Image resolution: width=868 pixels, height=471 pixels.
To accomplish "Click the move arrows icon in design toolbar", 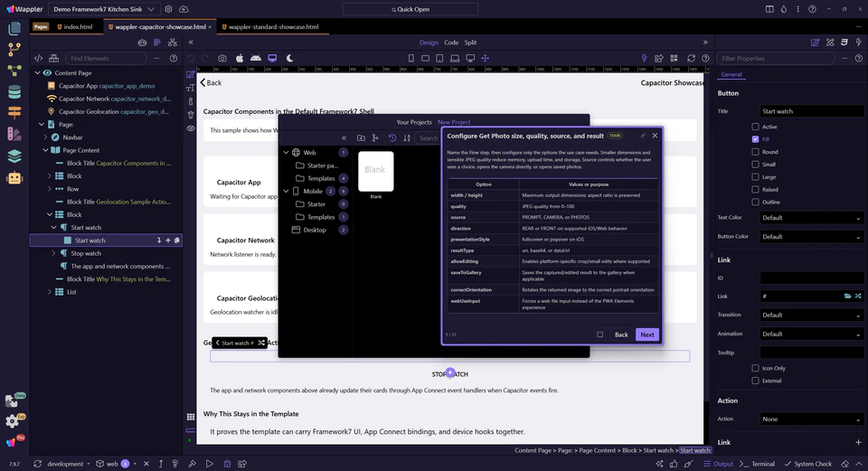I will coord(485,58).
